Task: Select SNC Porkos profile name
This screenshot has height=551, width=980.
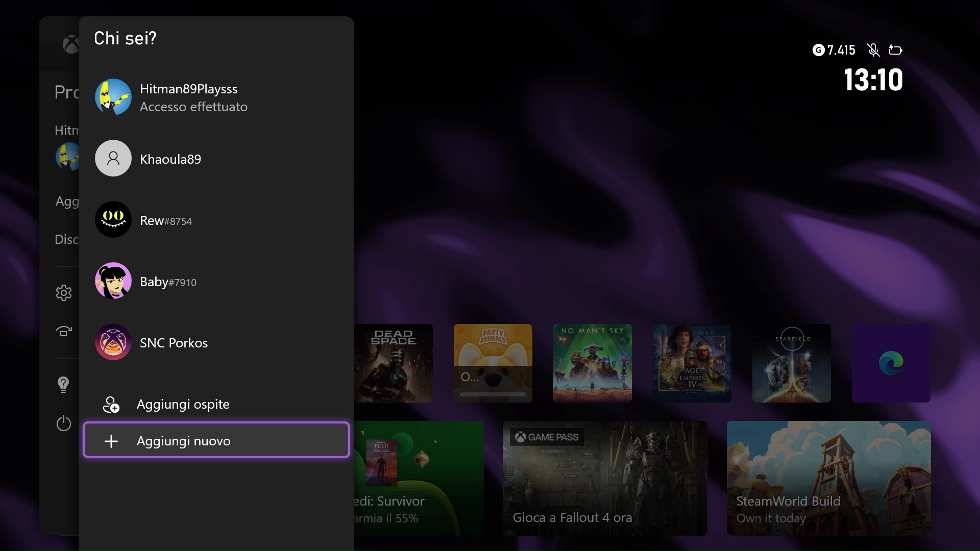Action: [x=174, y=343]
